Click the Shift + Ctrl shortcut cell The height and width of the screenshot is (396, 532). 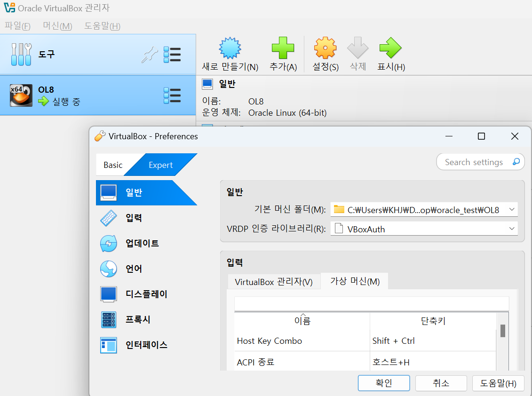tap(393, 341)
